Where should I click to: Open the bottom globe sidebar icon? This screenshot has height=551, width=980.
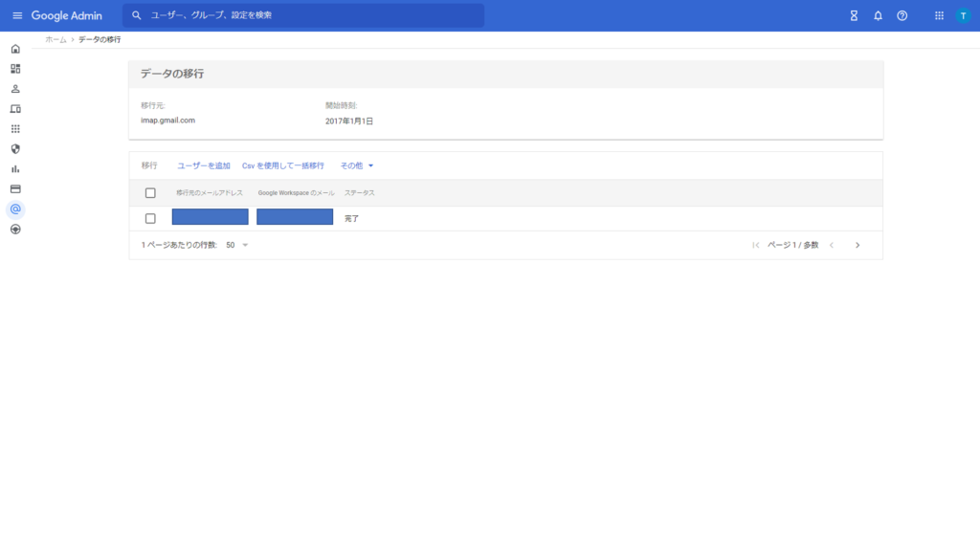pyautogui.click(x=15, y=230)
